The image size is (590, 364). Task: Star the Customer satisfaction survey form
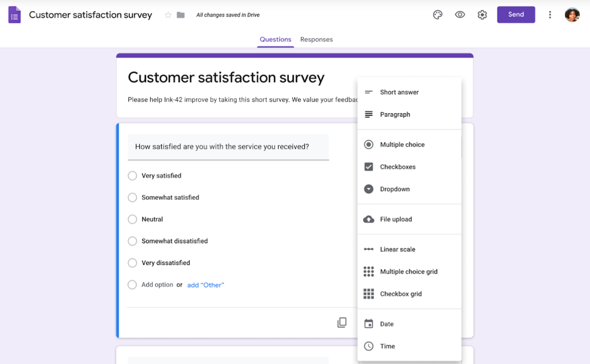pyautogui.click(x=168, y=15)
